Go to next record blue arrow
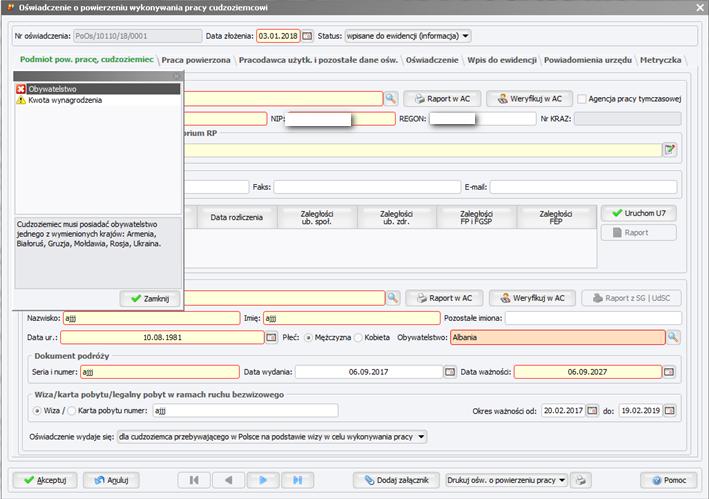The height and width of the screenshot is (499, 709). [263, 480]
